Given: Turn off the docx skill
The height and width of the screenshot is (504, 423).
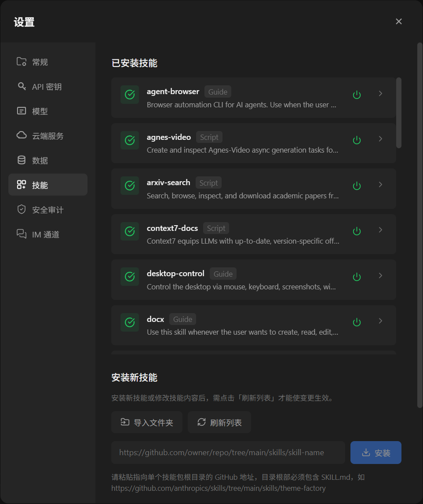Looking at the screenshot, I should [357, 322].
